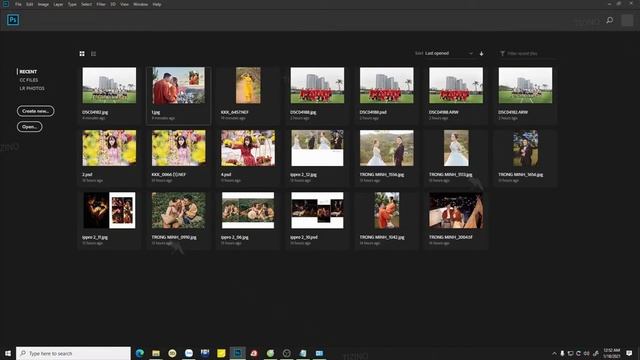Reverse sort order with the down arrow
The height and width of the screenshot is (360, 640).
tap(482, 53)
